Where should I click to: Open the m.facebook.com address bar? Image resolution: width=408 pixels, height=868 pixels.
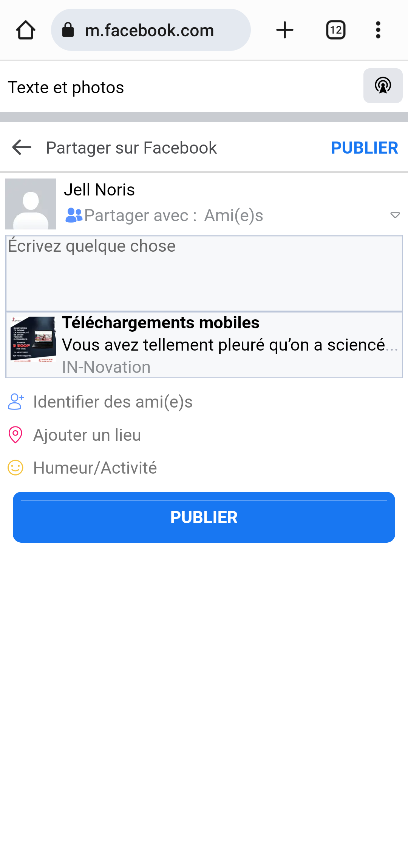click(150, 30)
